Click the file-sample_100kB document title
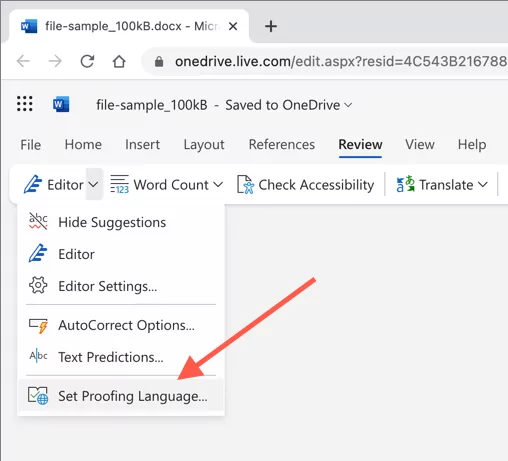Image resolution: width=508 pixels, height=461 pixels. tap(152, 105)
